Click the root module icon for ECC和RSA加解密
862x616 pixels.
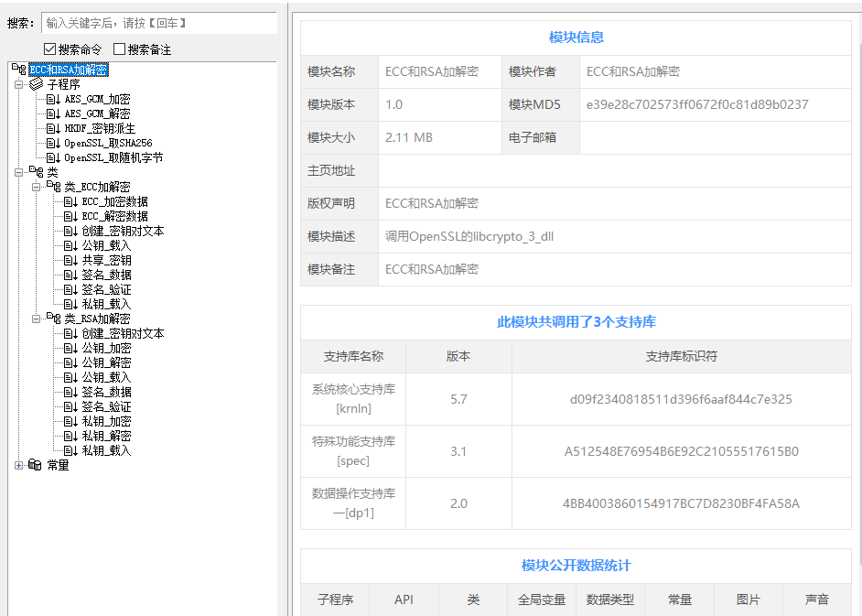pyautogui.click(x=19, y=70)
